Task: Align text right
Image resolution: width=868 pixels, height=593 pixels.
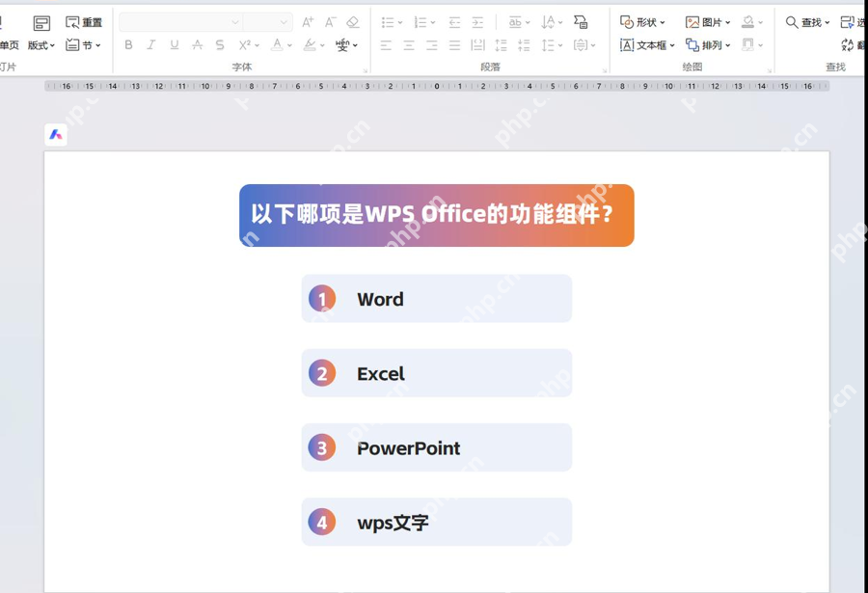Action: (x=432, y=45)
